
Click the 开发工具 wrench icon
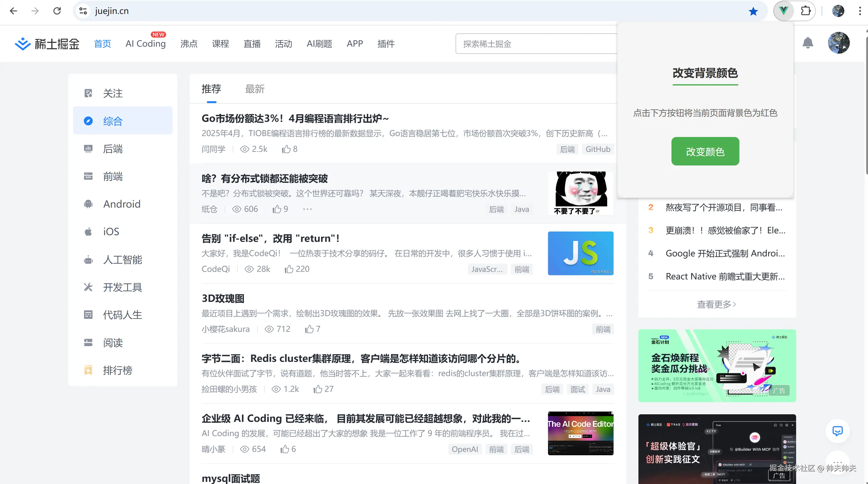tap(88, 287)
